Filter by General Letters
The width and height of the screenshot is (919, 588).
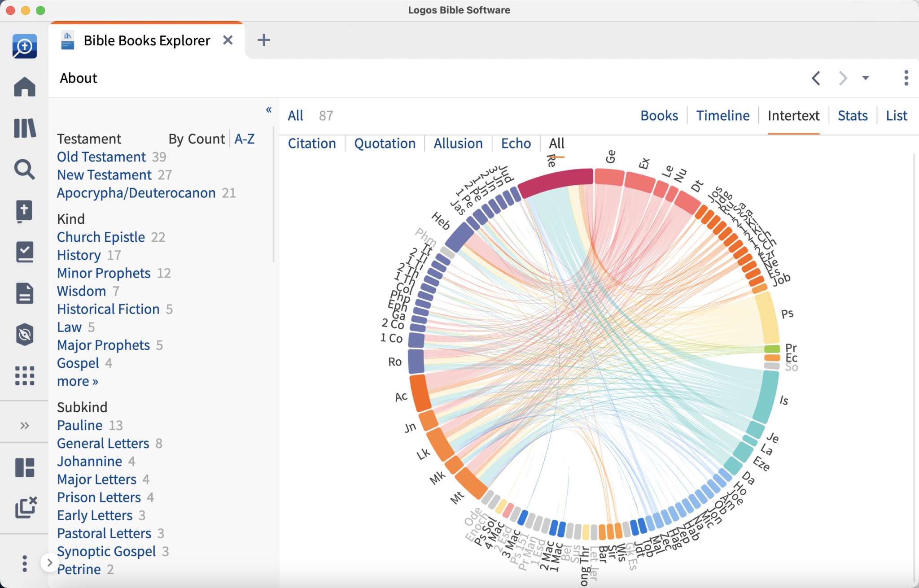[103, 443]
